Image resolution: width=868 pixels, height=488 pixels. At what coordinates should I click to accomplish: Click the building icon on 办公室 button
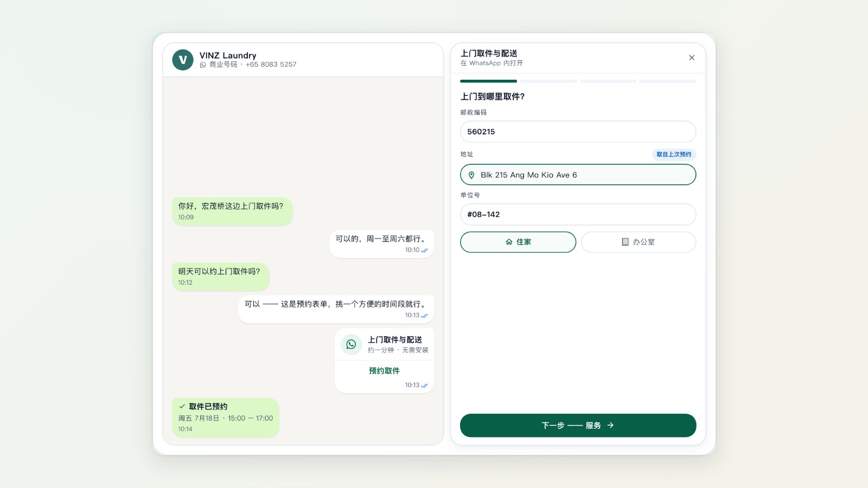click(x=625, y=242)
